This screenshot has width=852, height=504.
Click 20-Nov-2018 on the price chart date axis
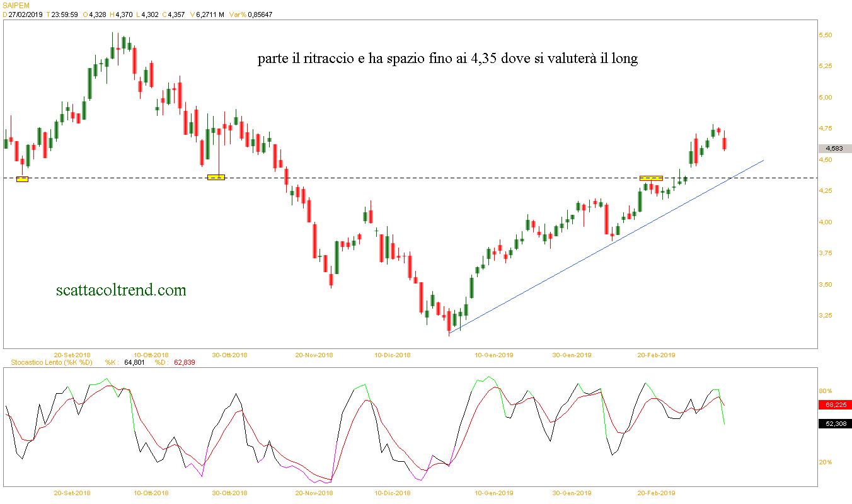tap(314, 355)
